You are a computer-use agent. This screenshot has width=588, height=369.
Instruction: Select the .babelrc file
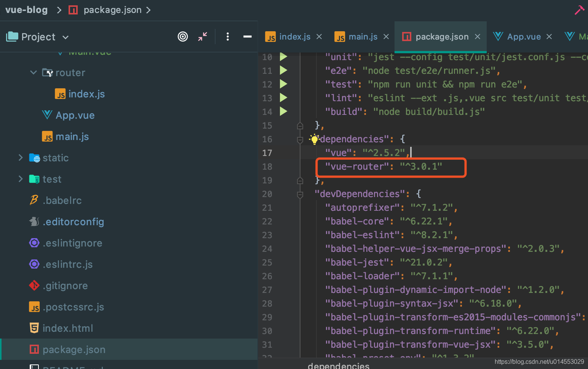(x=62, y=200)
